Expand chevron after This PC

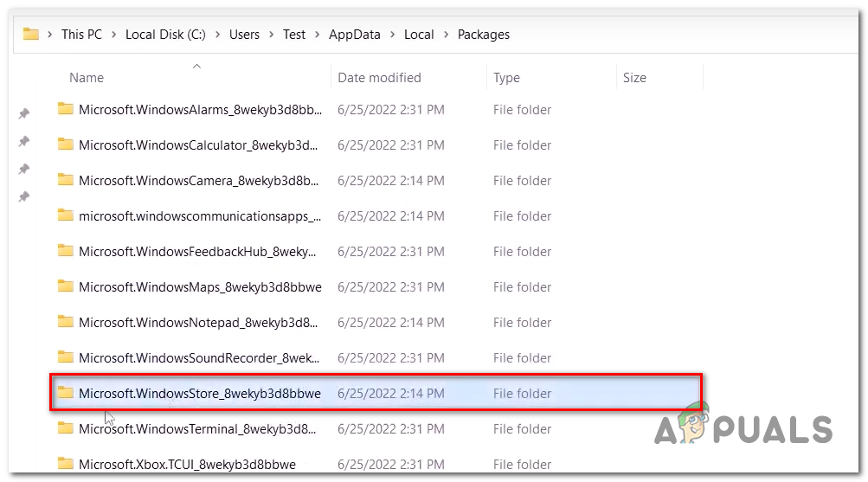pos(114,35)
